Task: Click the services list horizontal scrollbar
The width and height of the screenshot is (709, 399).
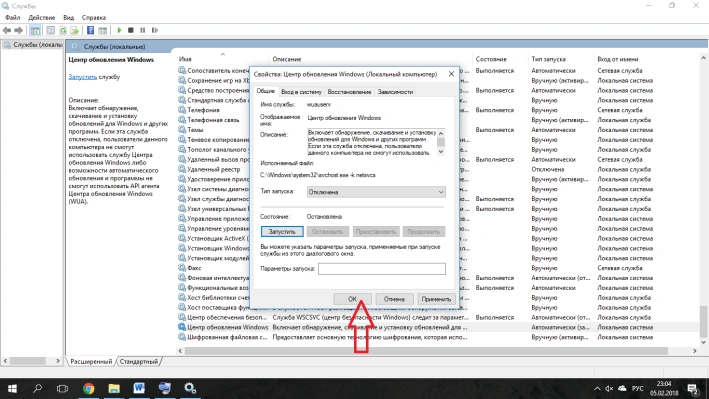Action: click(x=426, y=351)
